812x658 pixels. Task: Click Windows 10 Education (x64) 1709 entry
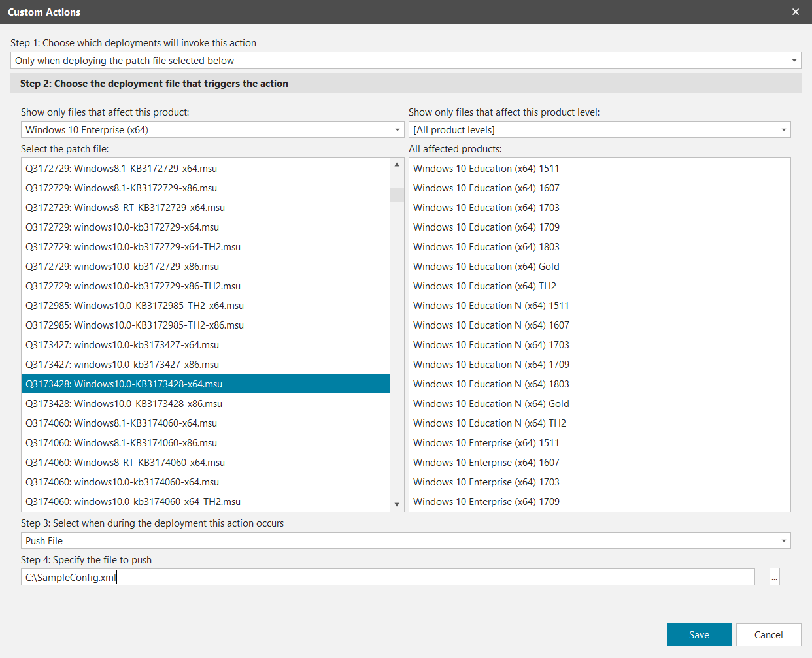click(600, 227)
